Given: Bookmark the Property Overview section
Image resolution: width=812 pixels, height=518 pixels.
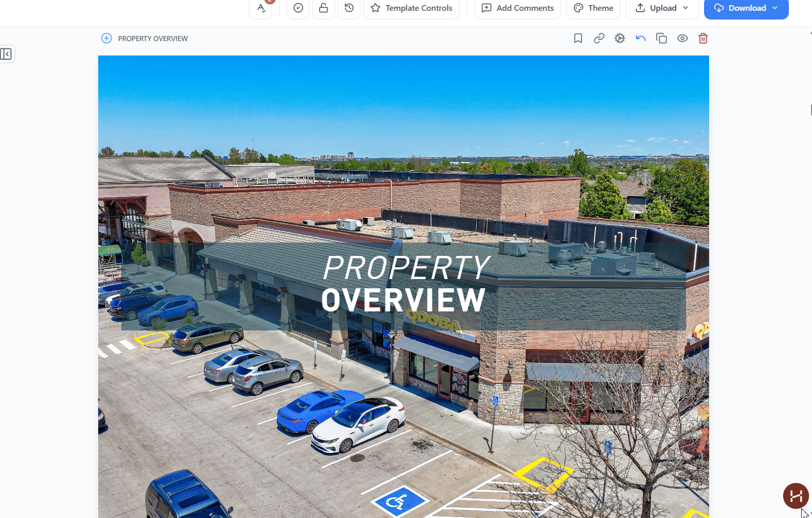Looking at the screenshot, I should click(x=578, y=39).
